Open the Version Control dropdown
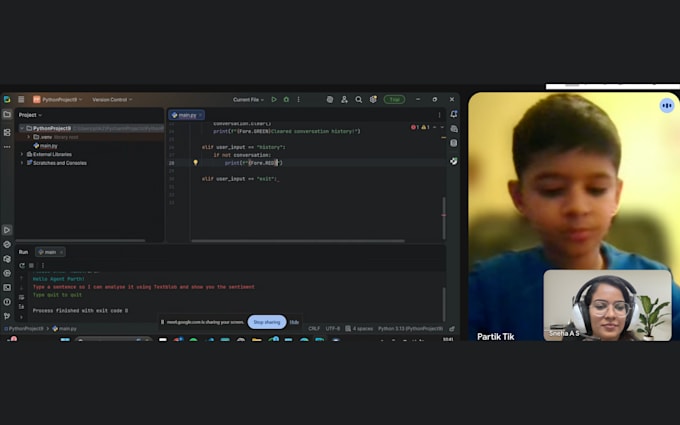Viewport: 680px width, 425px height. (x=112, y=99)
